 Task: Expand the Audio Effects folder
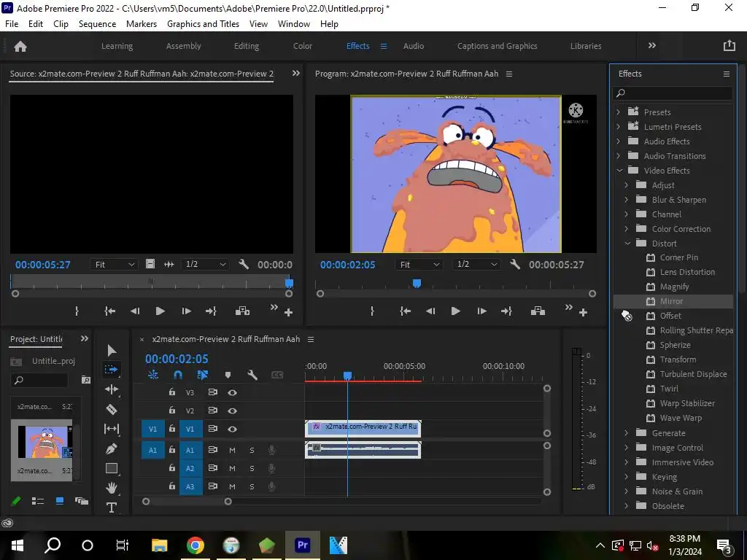click(619, 141)
